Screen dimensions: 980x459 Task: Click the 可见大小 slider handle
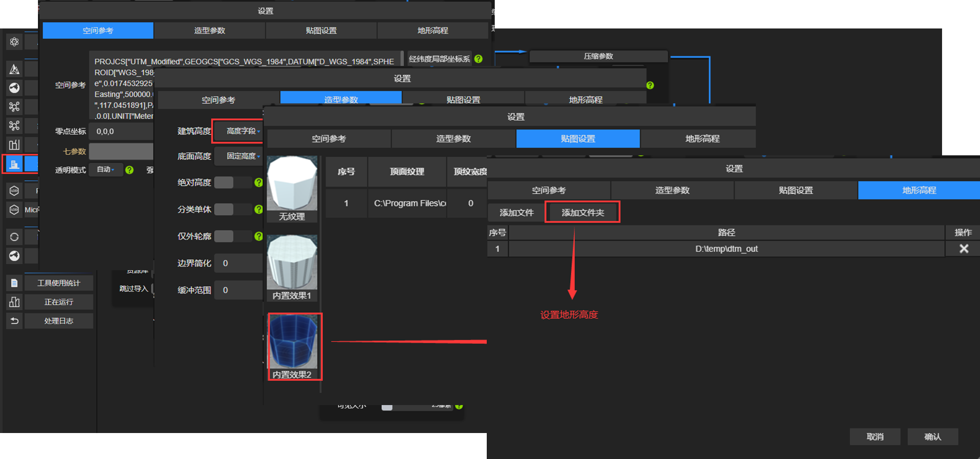pyautogui.click(x=387, y=407)
